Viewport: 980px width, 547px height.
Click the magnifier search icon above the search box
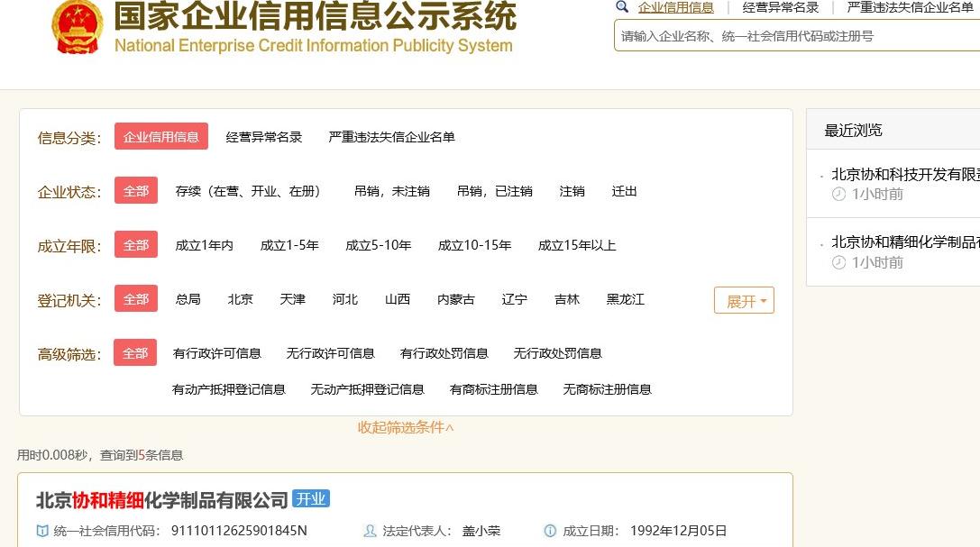tap(623, 7)
